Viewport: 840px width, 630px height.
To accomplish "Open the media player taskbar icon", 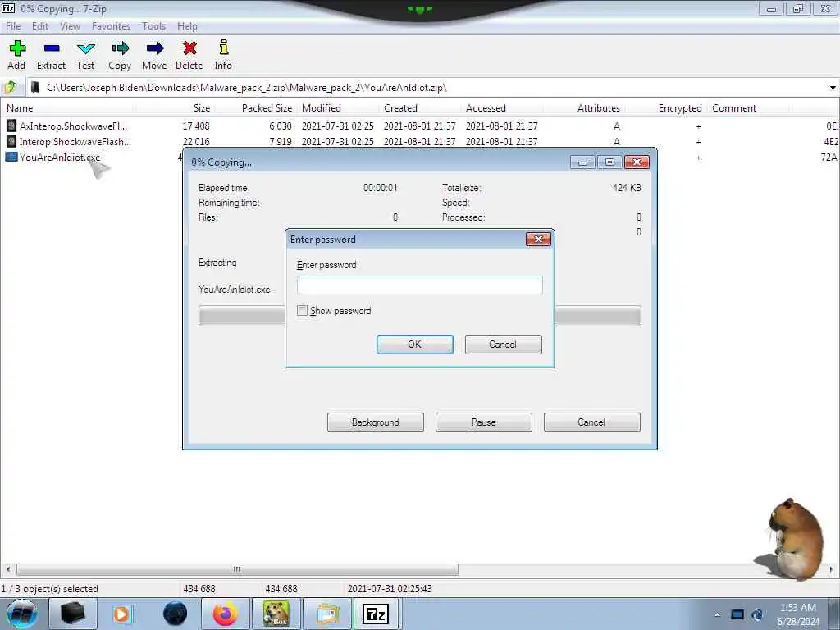I will (x=121, y=614).
